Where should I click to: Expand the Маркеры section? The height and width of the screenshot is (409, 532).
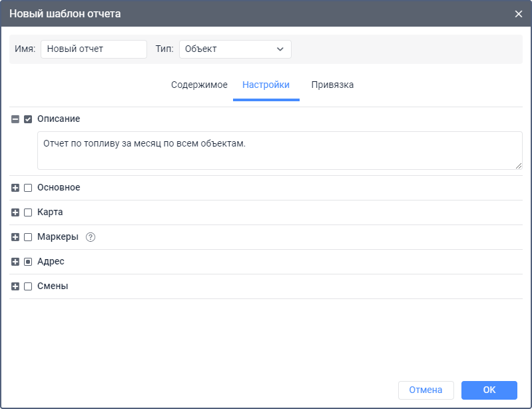(x=15, y=237)
